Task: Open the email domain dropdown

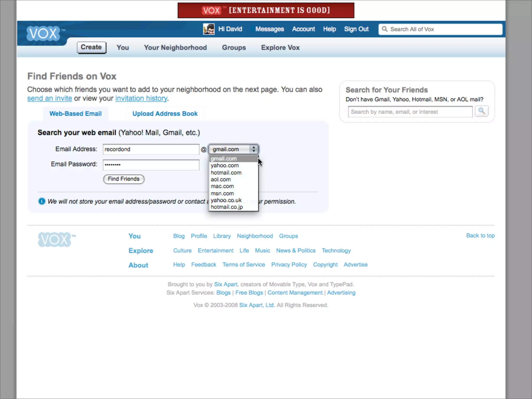Action: [233, 149]
